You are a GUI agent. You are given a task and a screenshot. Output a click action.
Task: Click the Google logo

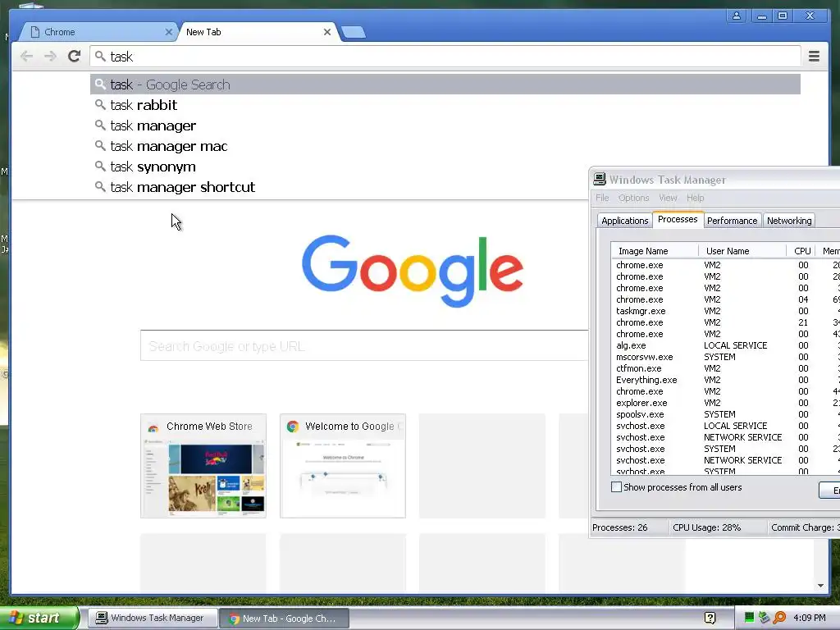click(413, 270)
